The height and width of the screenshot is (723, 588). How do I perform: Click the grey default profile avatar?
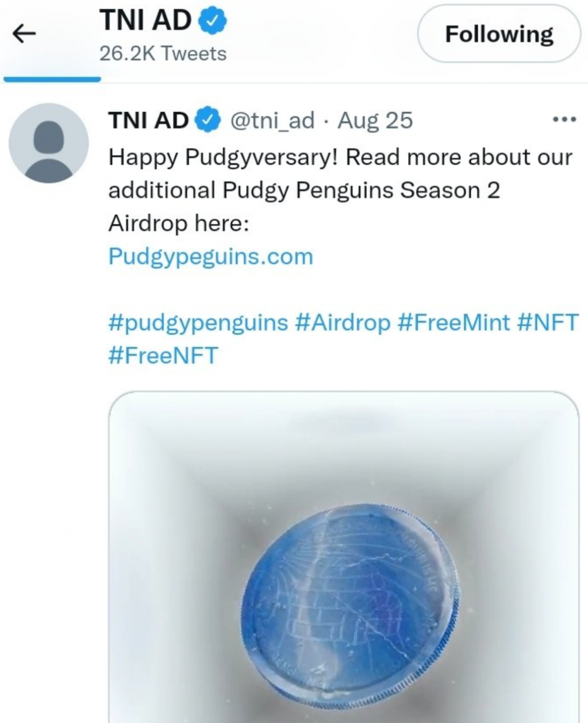click(49, 144)
